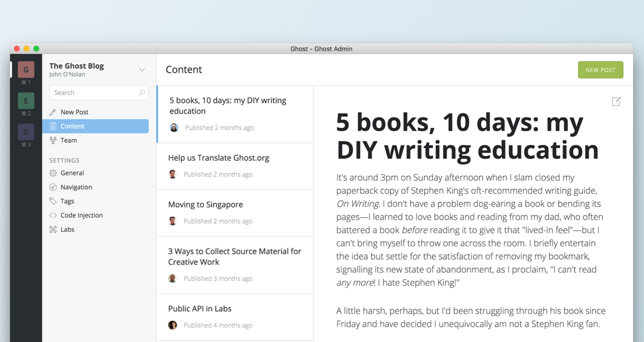Select Content in the sidebar
The height and width of the screenshot is (342, 644).
95,126
